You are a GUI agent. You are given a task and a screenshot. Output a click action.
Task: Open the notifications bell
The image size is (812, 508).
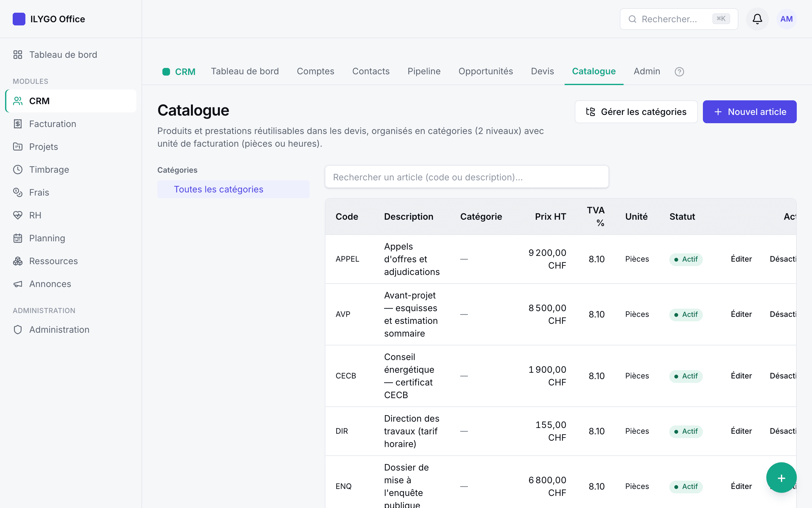[757, 19]
